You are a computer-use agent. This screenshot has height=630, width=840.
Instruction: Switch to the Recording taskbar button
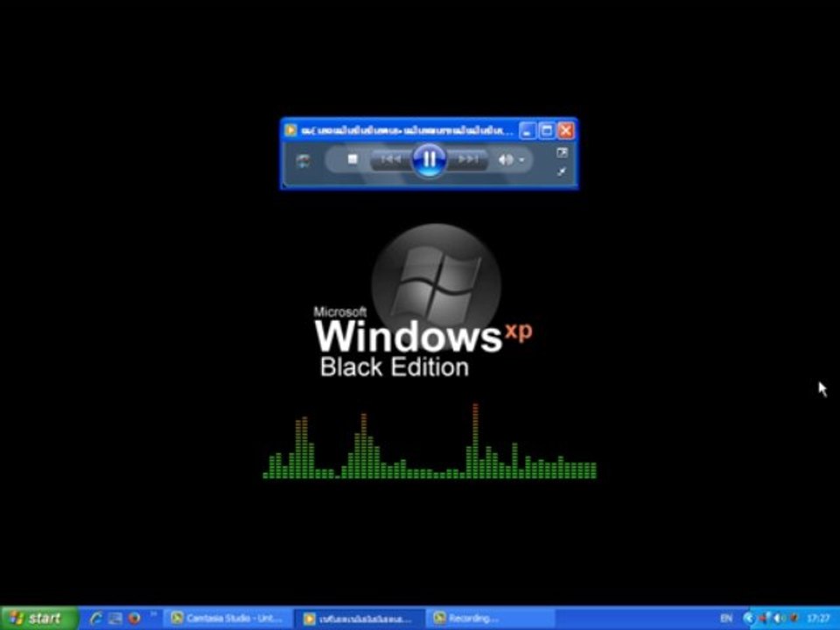pos(491,619)
